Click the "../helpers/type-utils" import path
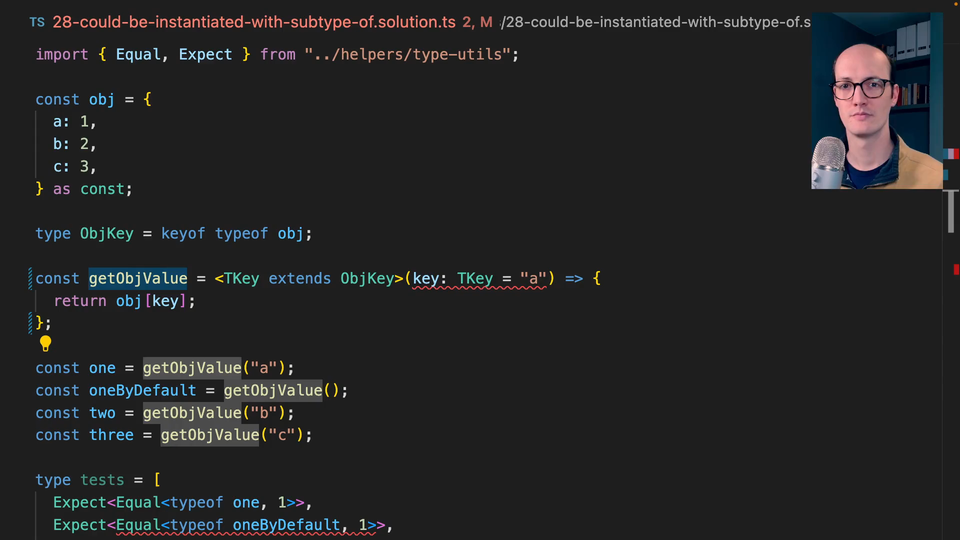This screenshot has height=540, width=960. click(409, 54)
